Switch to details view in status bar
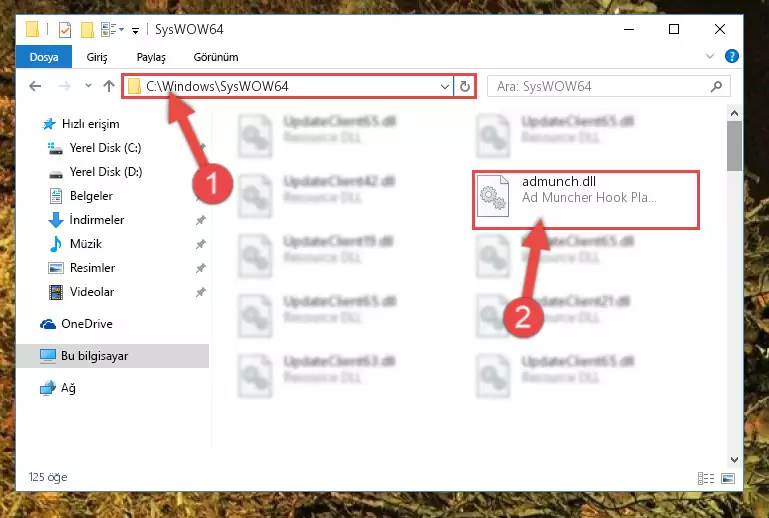The width and height of the screenshot is (769, 518). pyautogui.click(x=706, y=478)
